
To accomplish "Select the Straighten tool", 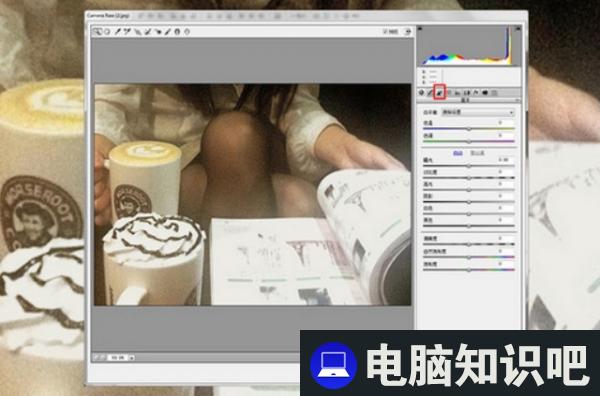I will point(148,32).
